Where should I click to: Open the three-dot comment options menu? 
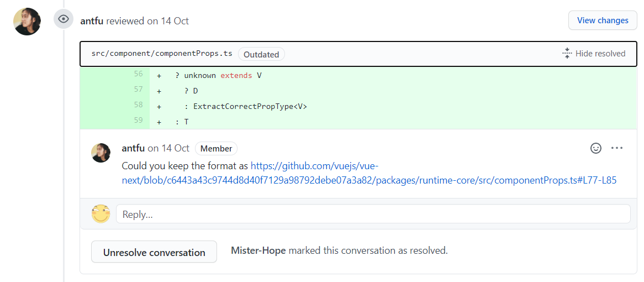(x=617, y=148)
